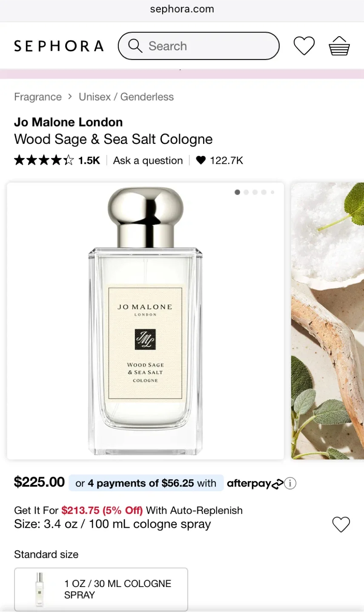
Task: Click the star rating icons
Action: 44,160
